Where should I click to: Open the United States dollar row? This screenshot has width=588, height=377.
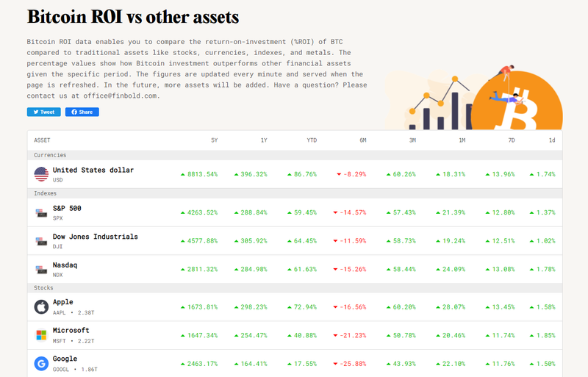(295, 174)
